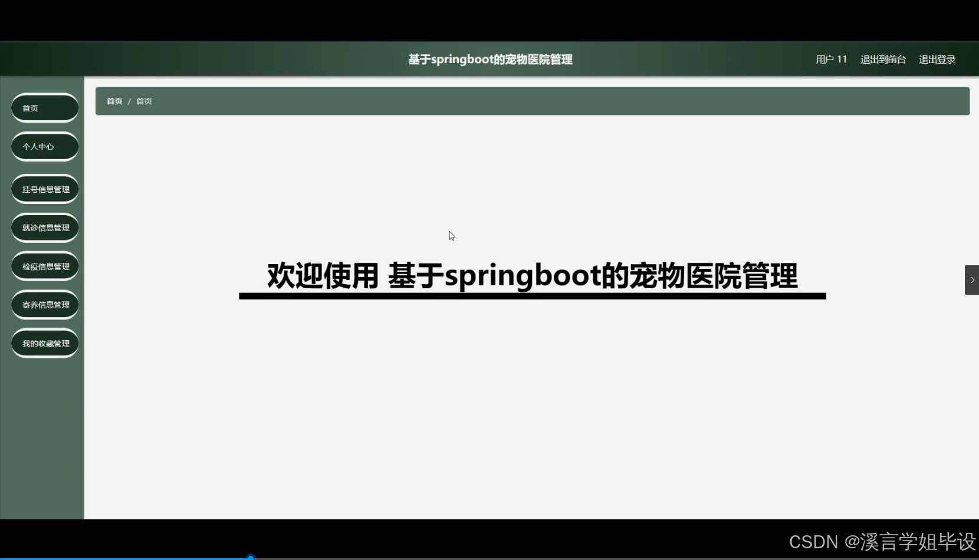Open 寄养信息管理 from the sidebar
Screen dimensions: 979x560
(x=44, y=305)
